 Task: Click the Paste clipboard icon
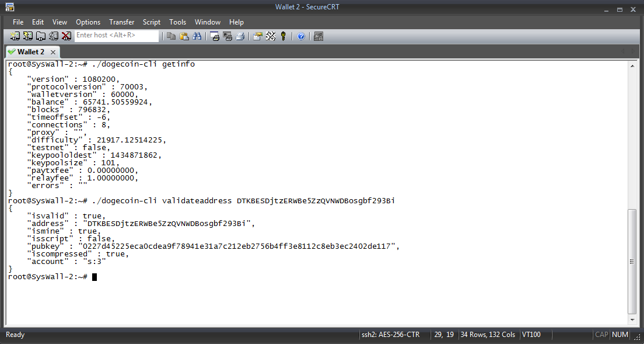coord(184,36)
